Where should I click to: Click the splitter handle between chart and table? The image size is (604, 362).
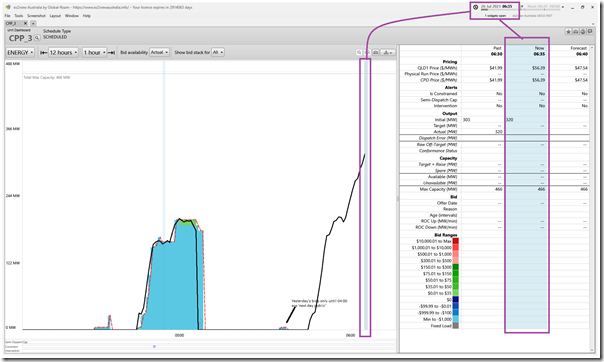398,198
